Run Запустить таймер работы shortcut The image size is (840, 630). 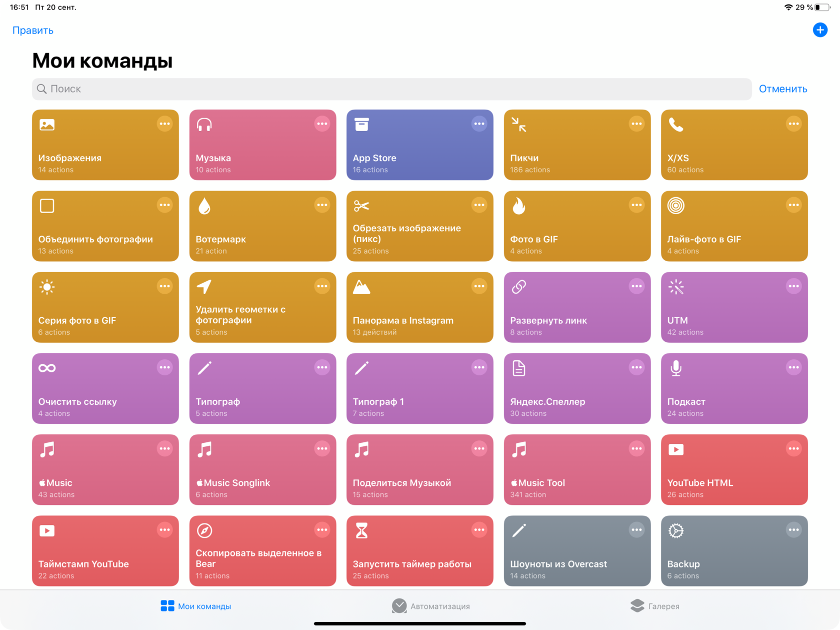pyautogui.click(x=420, y=551)
